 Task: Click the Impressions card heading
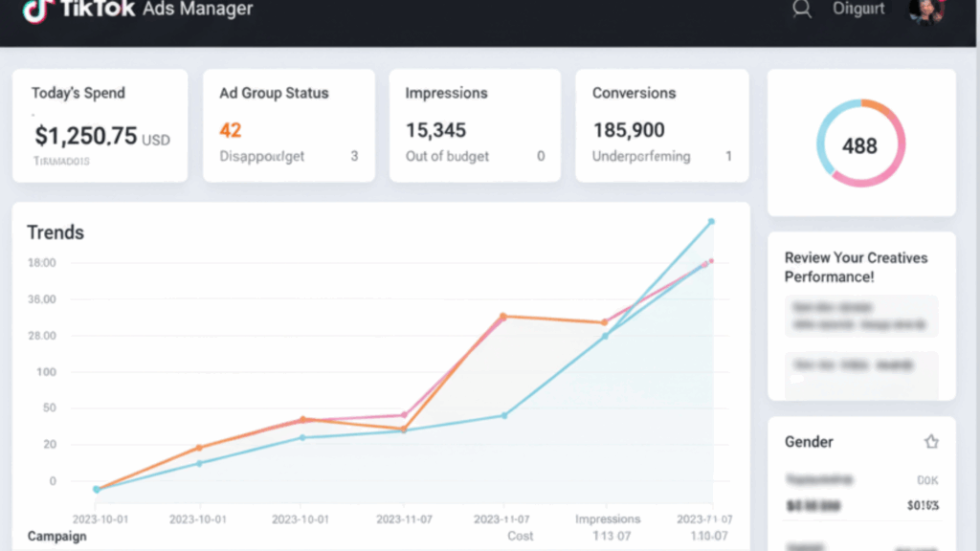click(446, 93)
